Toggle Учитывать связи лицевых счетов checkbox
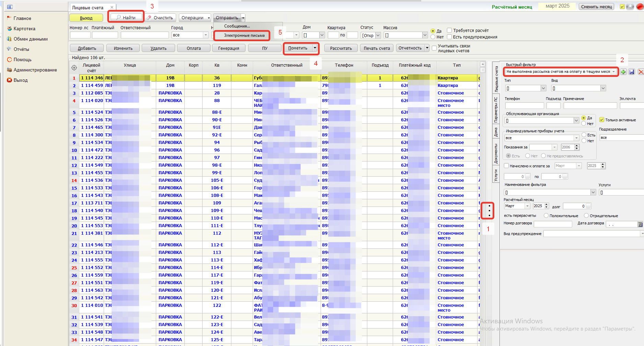This screenshot has height=346, width=644. (x=434, y=48)
